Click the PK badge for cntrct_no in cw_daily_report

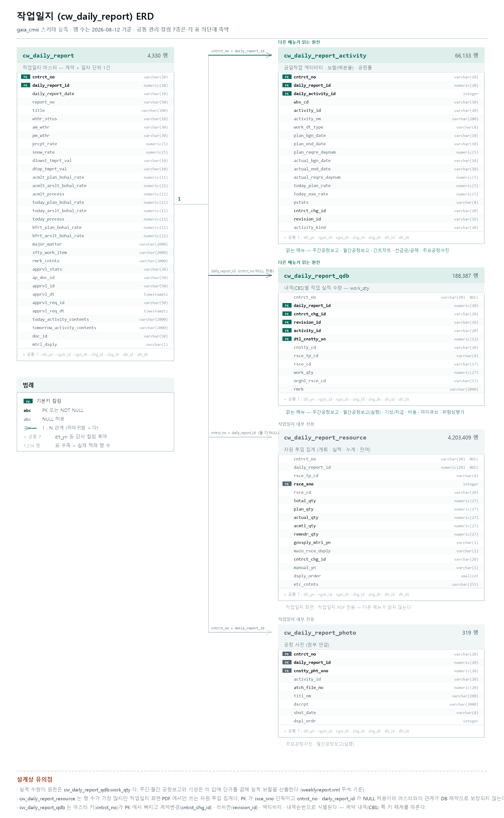coord(25,77)
